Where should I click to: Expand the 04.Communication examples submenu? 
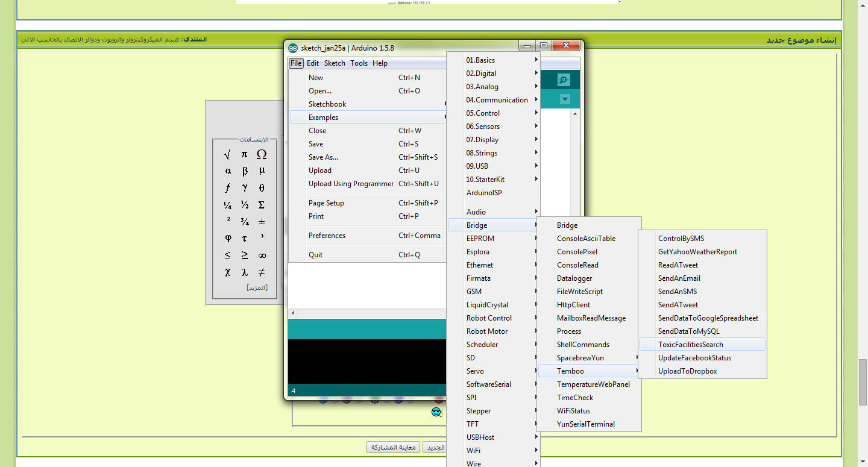tap(494, 100)
